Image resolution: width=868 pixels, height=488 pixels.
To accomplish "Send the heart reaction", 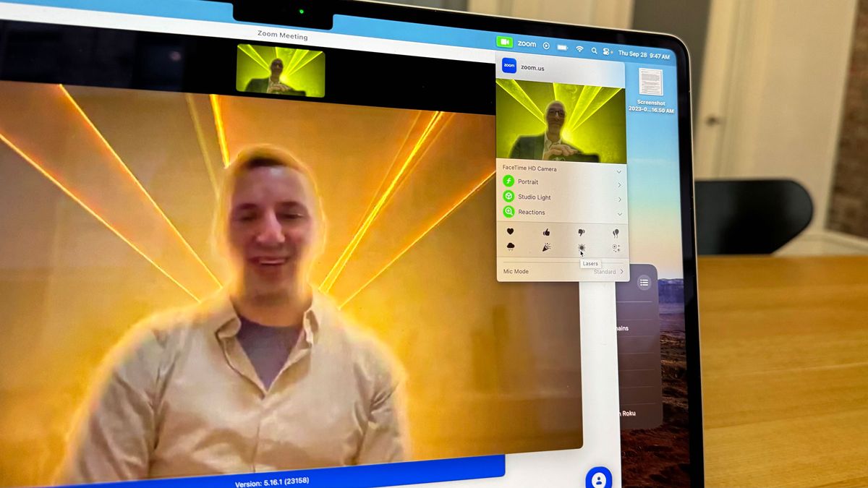I will tap(510, 231).
